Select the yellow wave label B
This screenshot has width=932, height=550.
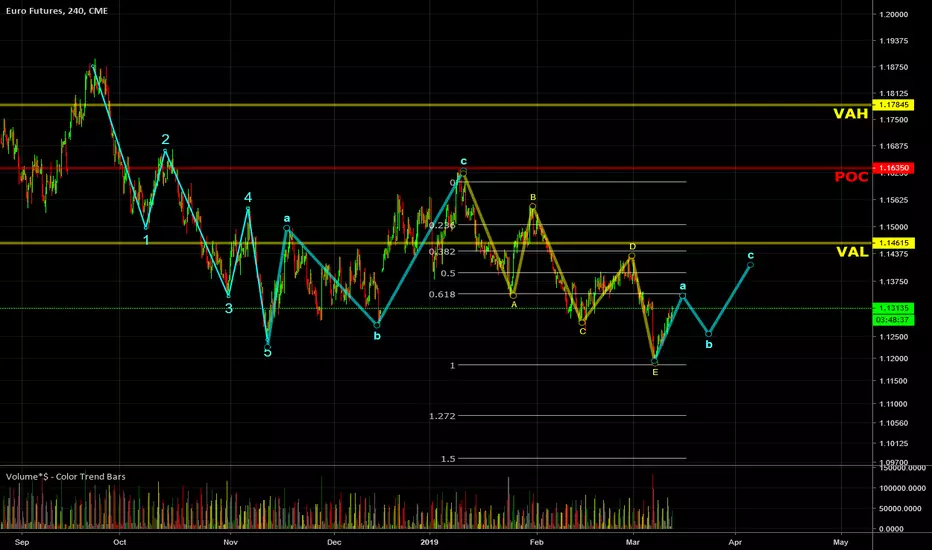pyautogui.click(x=533, y=197)
